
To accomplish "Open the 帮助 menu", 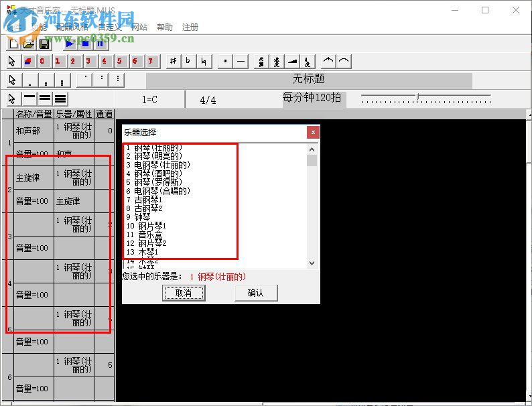I will [165, 27].
